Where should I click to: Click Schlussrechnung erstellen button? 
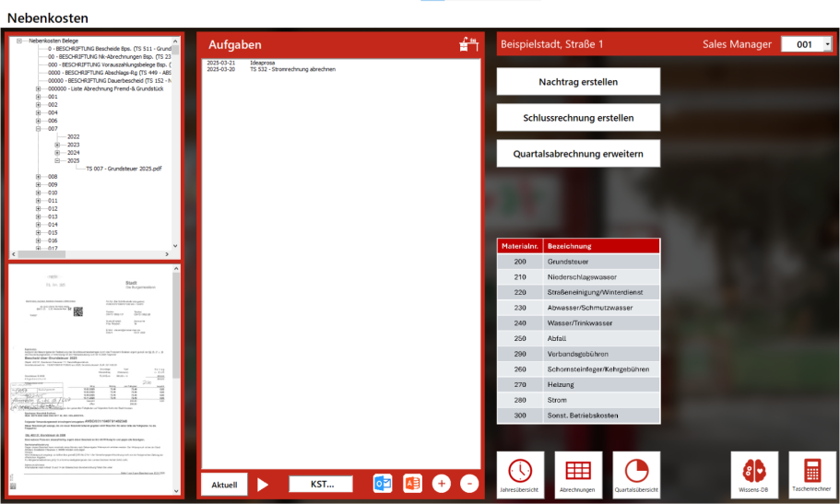578,118
